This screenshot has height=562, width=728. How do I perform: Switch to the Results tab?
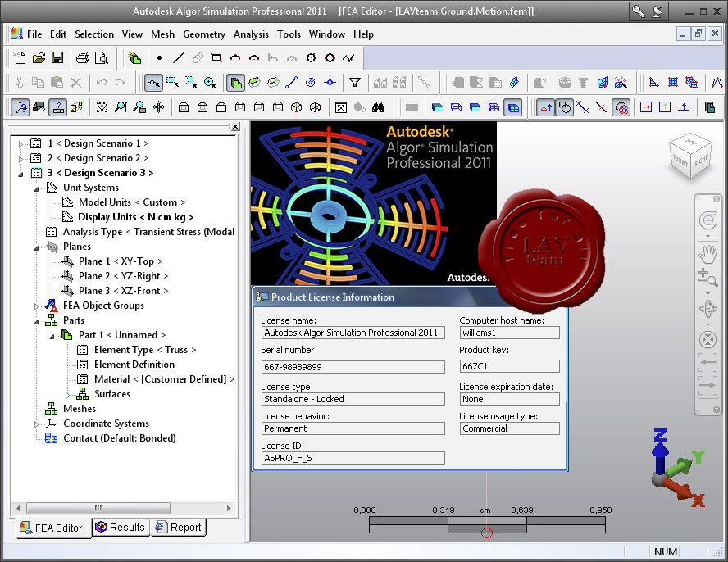coord(121,528)
